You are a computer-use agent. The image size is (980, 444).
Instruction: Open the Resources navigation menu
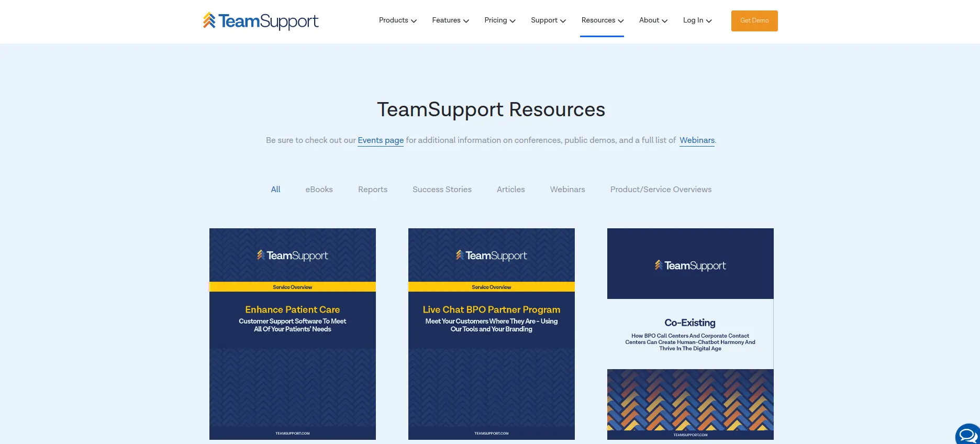click(602, 20)
